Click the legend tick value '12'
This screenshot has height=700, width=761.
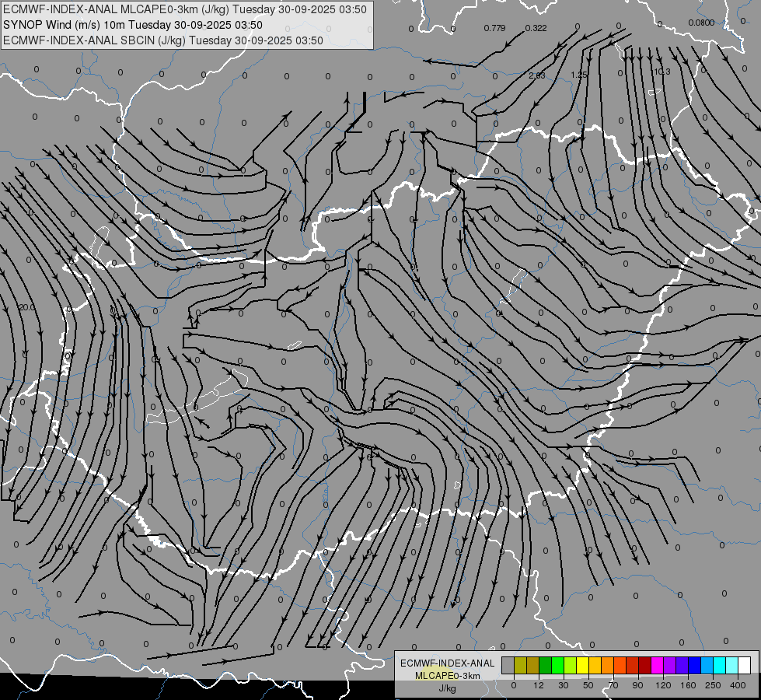pyautogui.click(x=539, y=685)
